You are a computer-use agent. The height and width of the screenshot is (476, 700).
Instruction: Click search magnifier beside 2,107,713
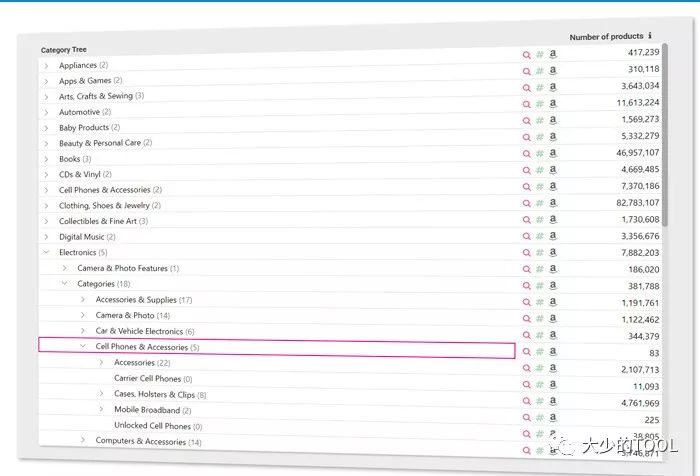[527, 368]
